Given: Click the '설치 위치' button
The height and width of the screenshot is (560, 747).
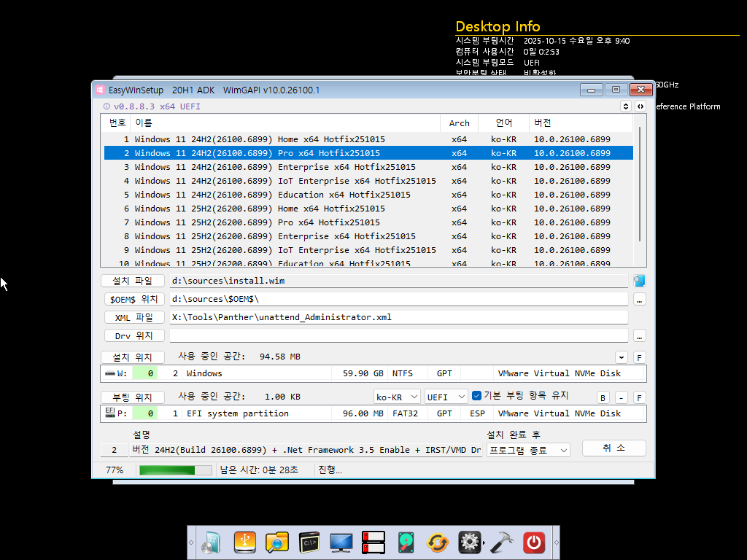Looking at the screenshot, I should pos(133,357).
